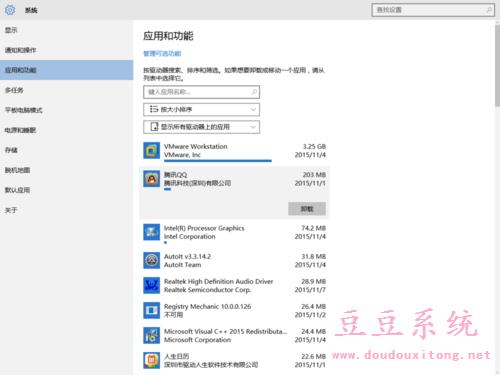The height and width of the screenshot is (375, 500).
Task: Click the vertical scrollbar thumb
Action: (497, 66)
